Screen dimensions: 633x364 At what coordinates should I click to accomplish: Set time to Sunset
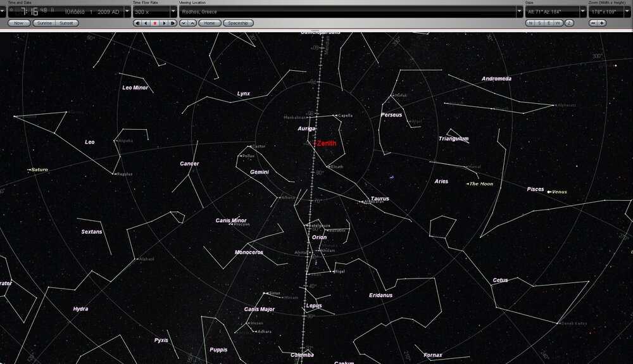(65, 23)
